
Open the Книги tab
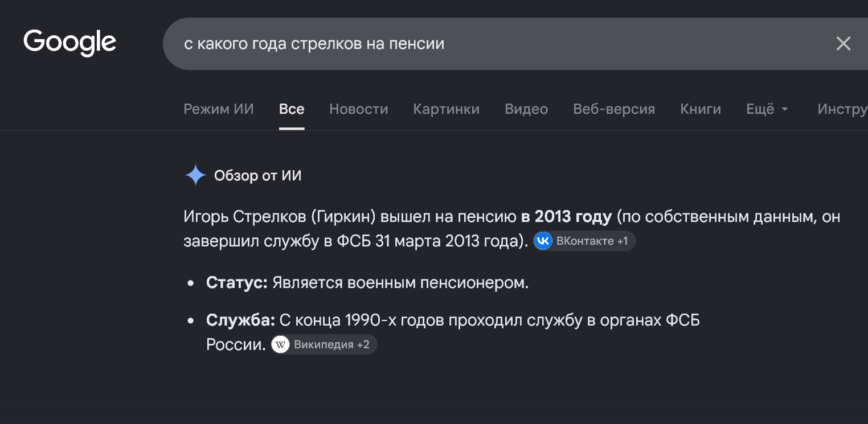701,109
